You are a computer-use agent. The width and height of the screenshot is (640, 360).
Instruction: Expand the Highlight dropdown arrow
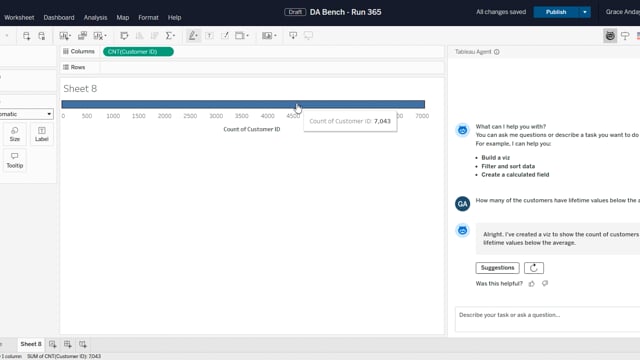(197, 36)
